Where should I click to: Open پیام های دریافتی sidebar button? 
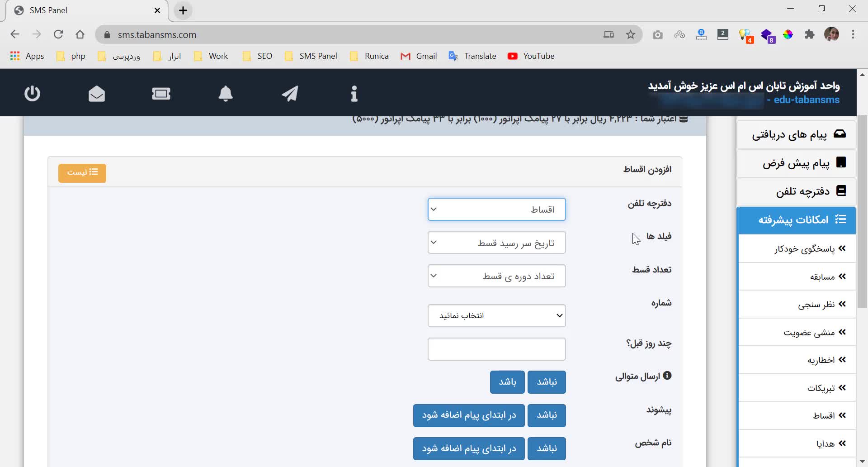(x=797, y=135)
